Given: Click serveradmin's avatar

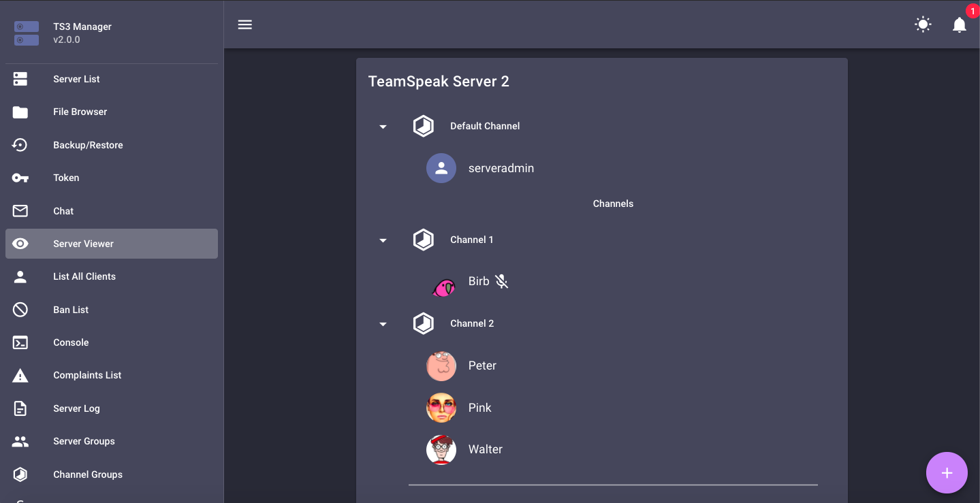Looking at the screenshot, I should pos(441,168).
